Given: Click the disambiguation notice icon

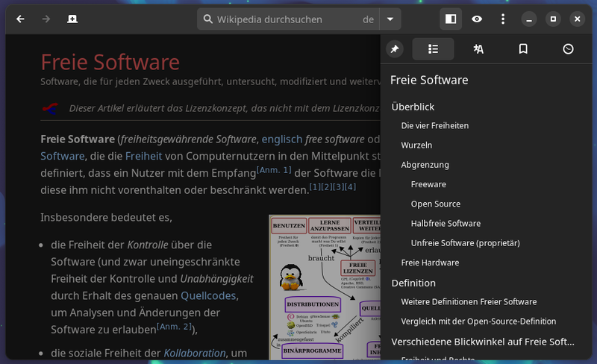Looking at the screenshot, I should coord(50,108).
